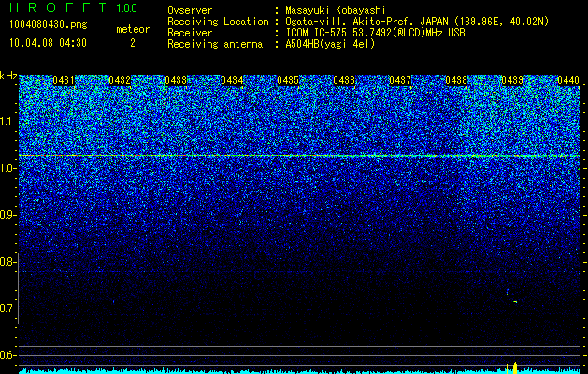Viewport: 588px width, 374px height.
Task: Click the 0.6 kHz axis label
Action: coord(7,355)
